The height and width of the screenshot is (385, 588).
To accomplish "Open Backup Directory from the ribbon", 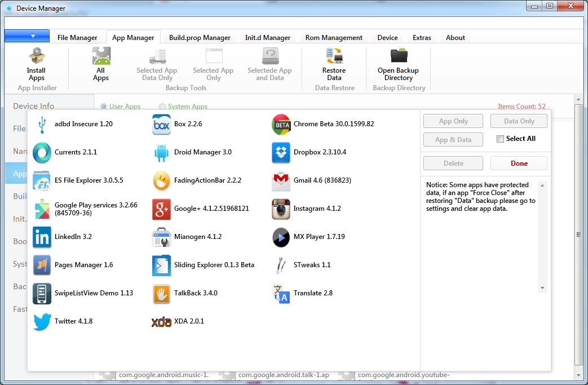I will click(398, 57).
